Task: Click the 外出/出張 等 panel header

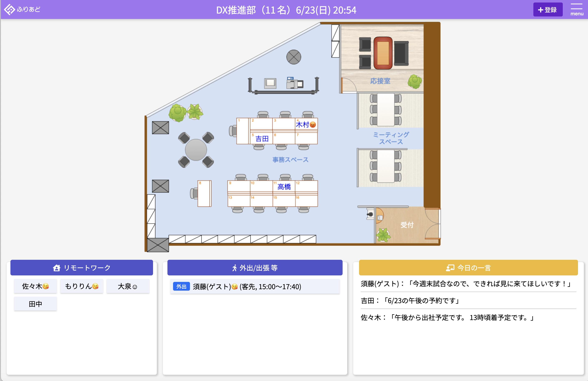Action: pyautogui.click(x=255, y=267)
